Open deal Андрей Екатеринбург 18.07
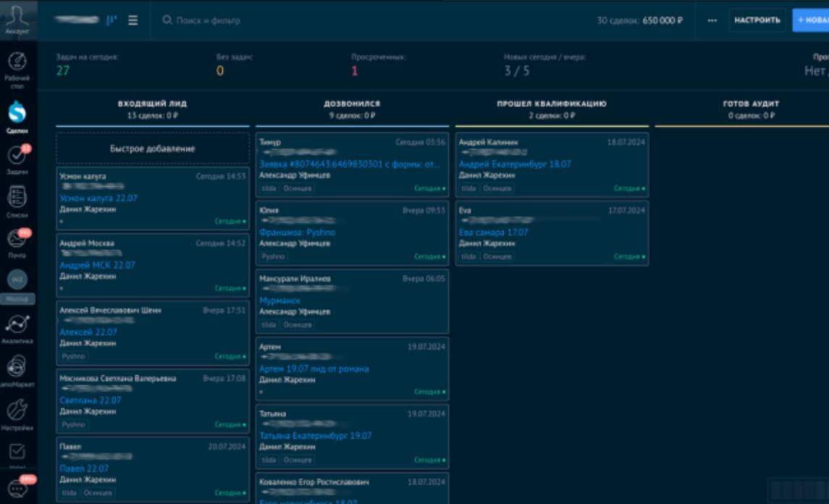This screenshot has width=829, height=504. click(x=515, y=164)
